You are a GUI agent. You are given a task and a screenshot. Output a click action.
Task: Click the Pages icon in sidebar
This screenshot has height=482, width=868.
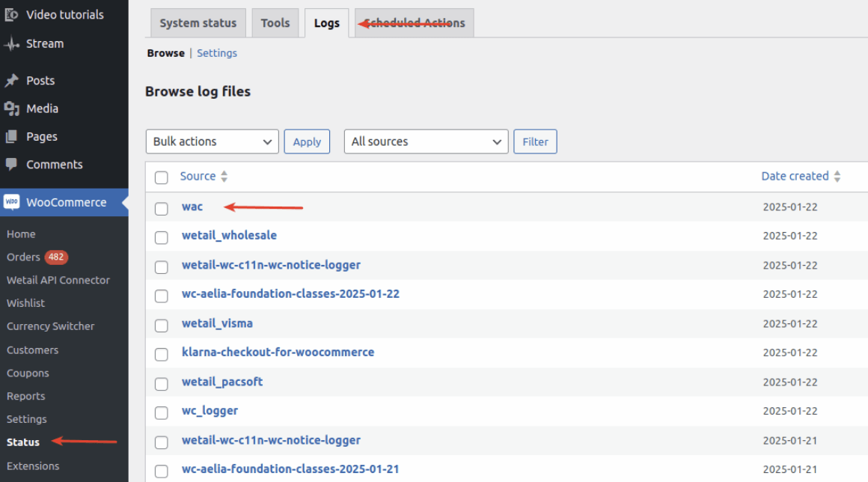(11, 137)
